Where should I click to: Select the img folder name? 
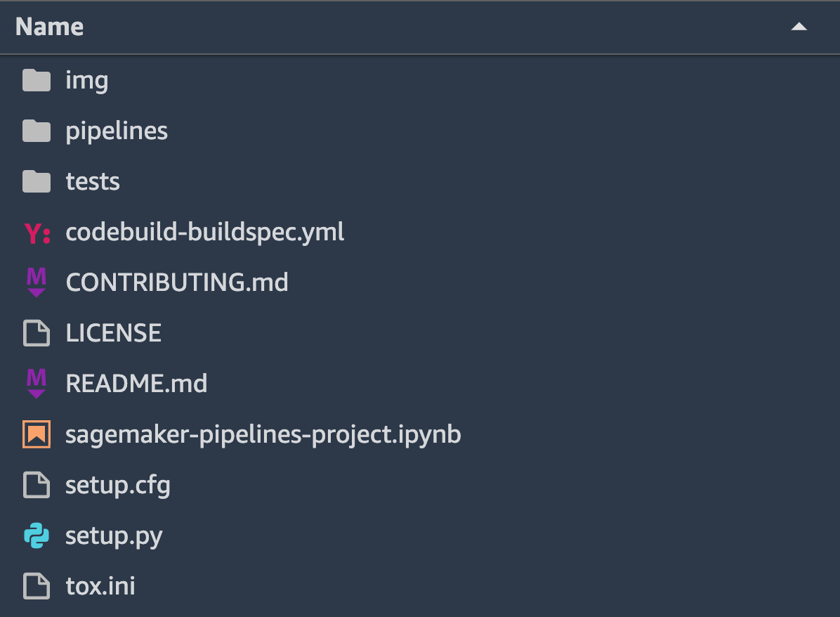(87, 80)
